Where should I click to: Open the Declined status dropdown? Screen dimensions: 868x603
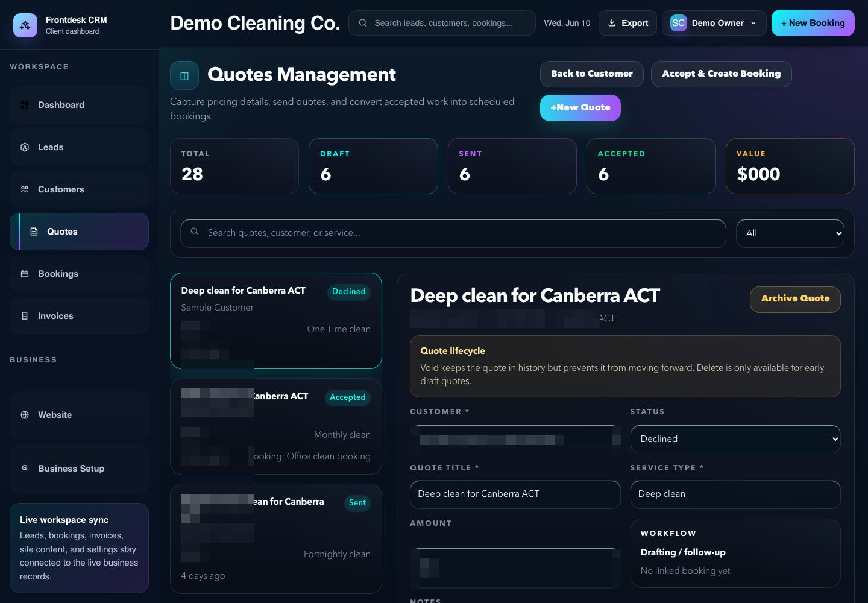(x=735, y=439)
